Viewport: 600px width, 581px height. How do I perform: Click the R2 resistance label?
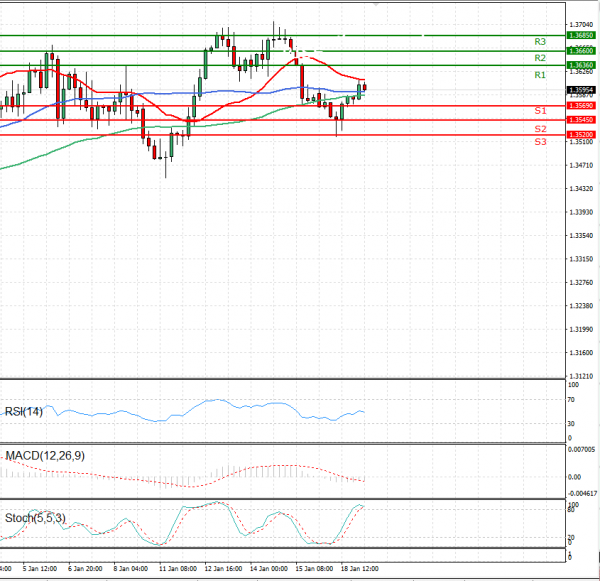(x=540, y=58)
